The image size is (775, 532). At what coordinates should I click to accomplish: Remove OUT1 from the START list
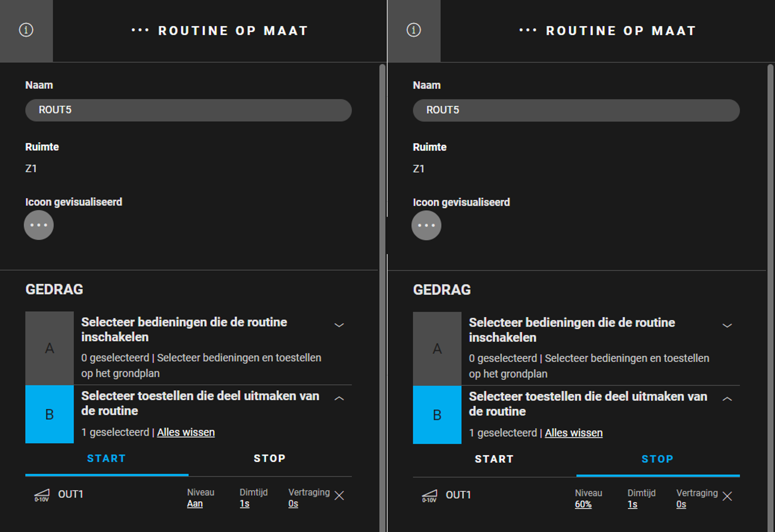tap(339, 496)
